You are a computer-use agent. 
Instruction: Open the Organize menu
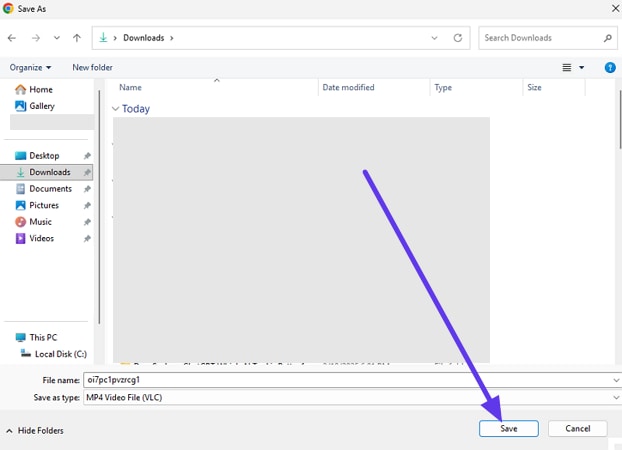click(x=30, y=67)
